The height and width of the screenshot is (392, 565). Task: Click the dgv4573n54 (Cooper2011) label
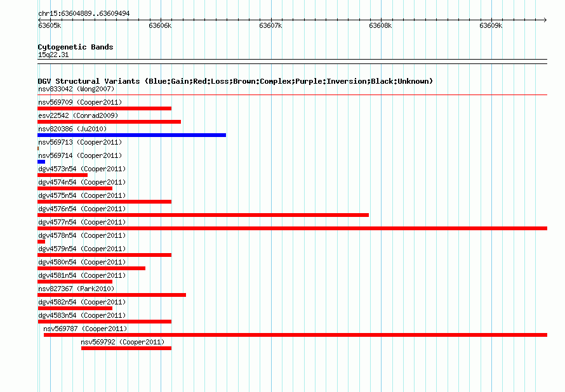click(82, 169)
